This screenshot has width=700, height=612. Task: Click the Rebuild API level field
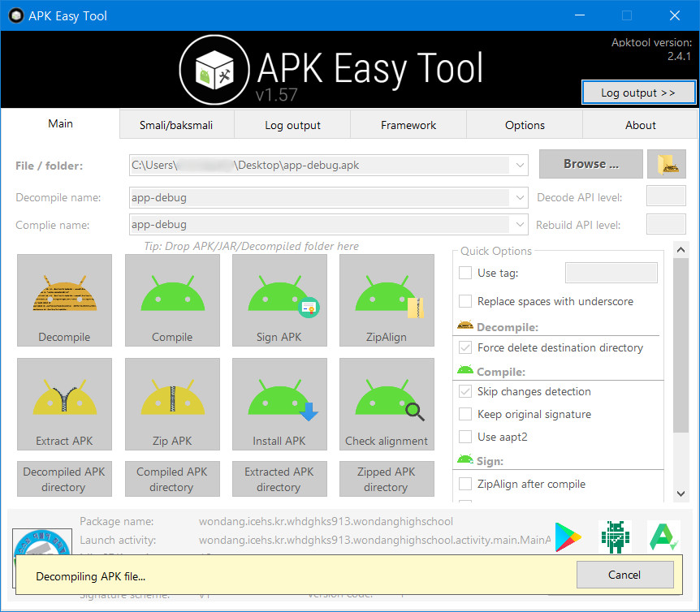pos(666,224)
